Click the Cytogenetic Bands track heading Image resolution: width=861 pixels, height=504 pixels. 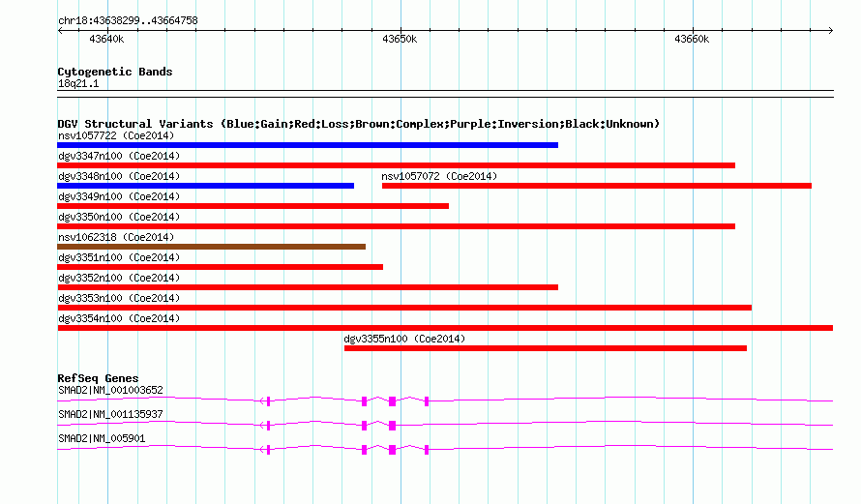(115, 72)
